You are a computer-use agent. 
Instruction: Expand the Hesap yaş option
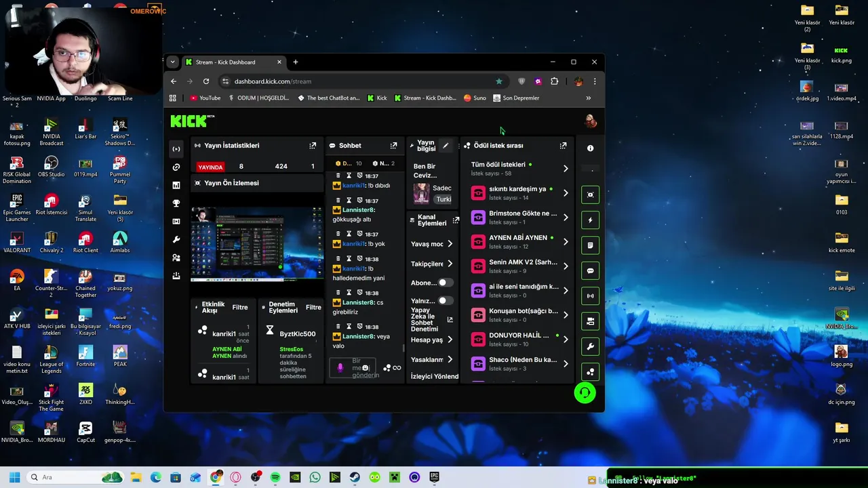pos(450,340)
